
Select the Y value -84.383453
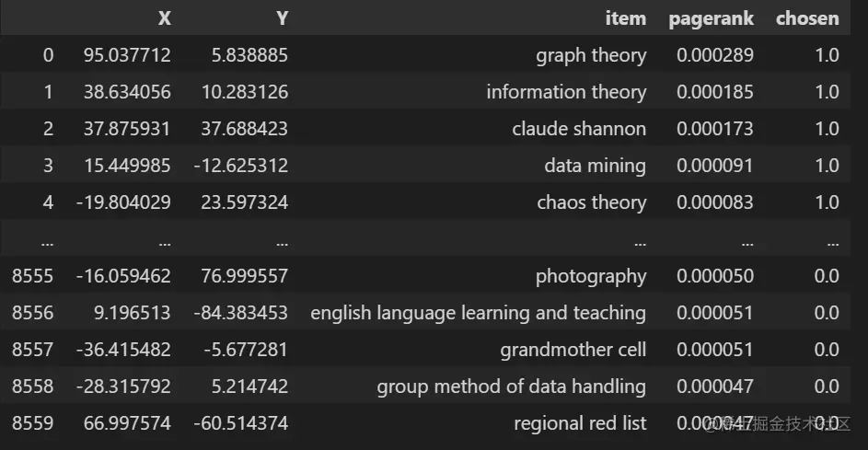(x=240, y=313)
